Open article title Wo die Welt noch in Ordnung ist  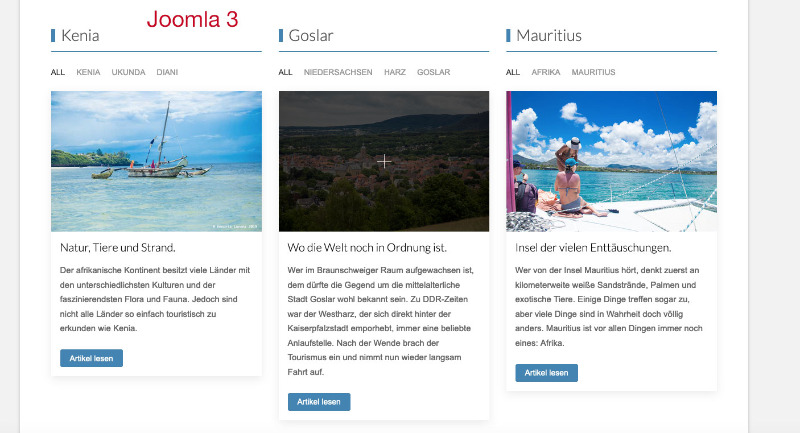pyautogui.click(x=367, y=248)
